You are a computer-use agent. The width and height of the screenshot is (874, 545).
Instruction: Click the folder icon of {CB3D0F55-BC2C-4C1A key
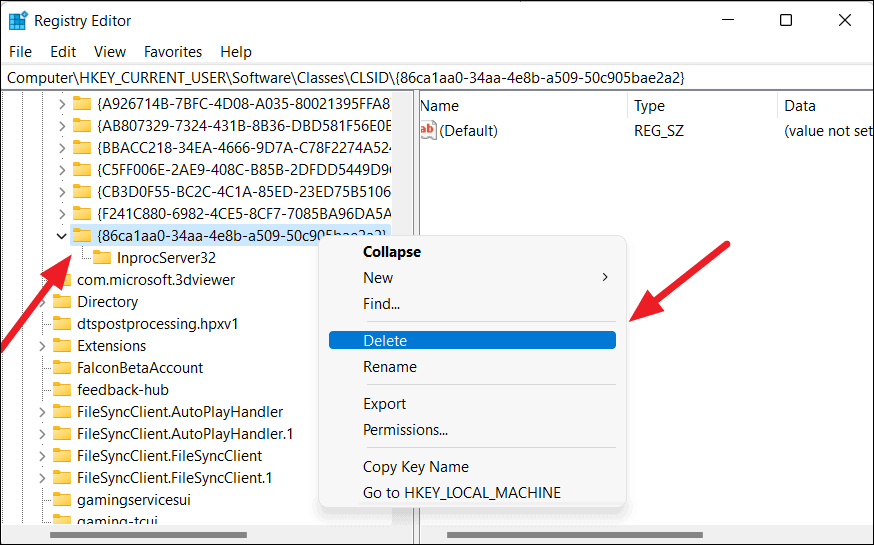82,192
